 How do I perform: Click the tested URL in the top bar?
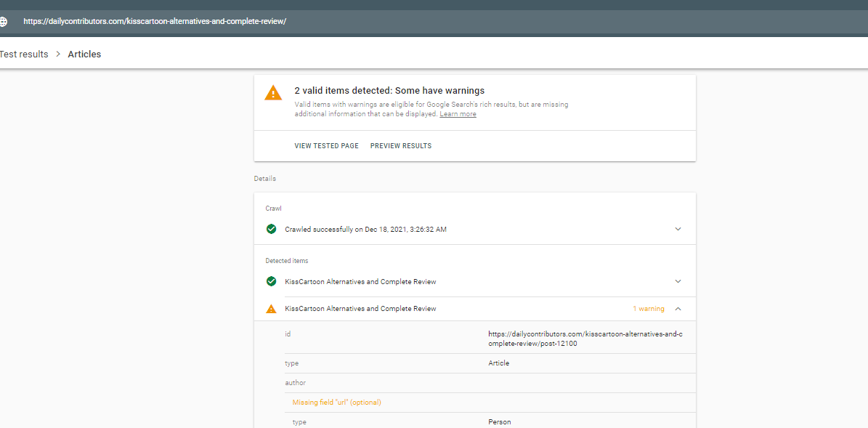point(155,22)
